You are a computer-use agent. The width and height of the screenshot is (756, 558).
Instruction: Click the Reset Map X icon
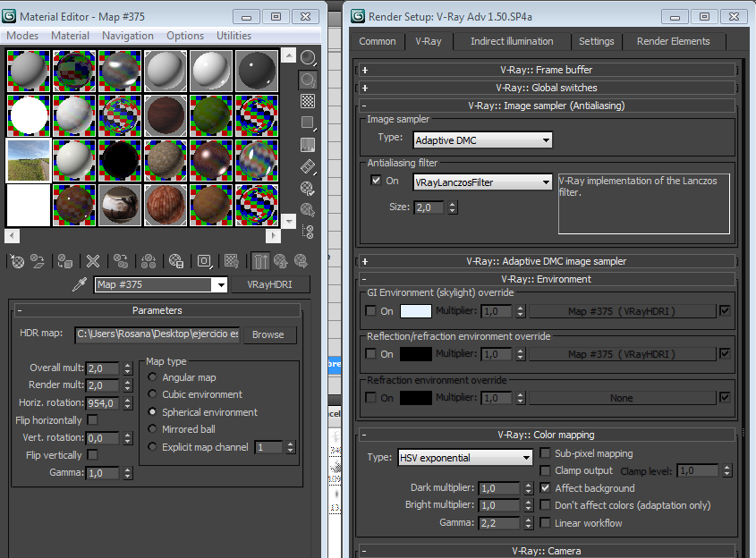(92, 262)
